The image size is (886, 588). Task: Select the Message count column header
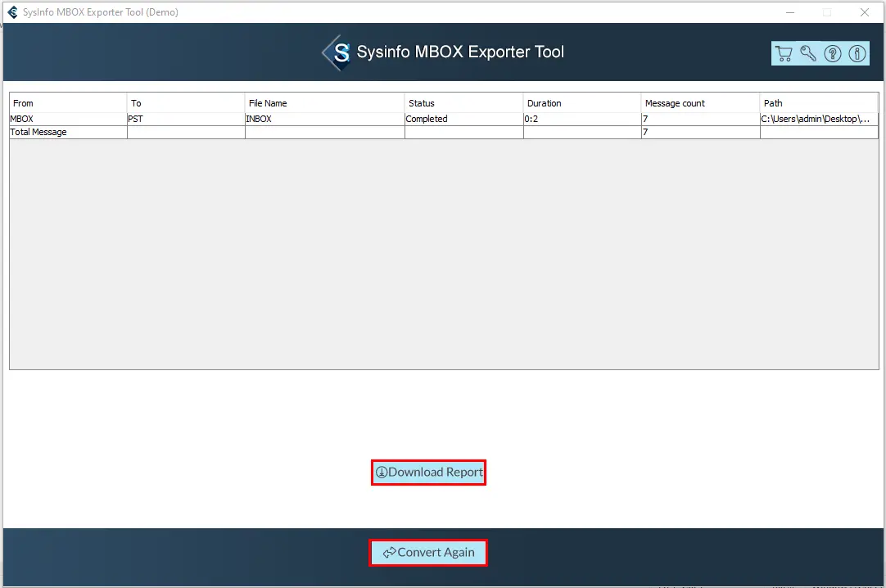pos(701,103)
